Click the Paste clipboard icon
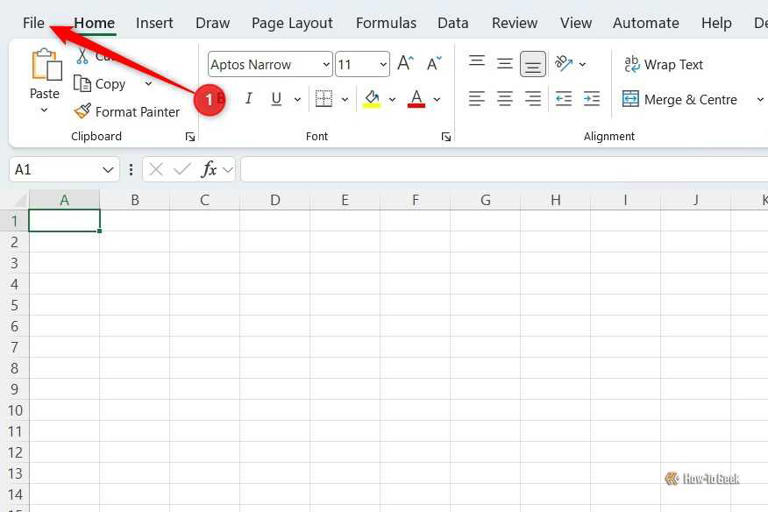768x512 pixels. (46, 65)
